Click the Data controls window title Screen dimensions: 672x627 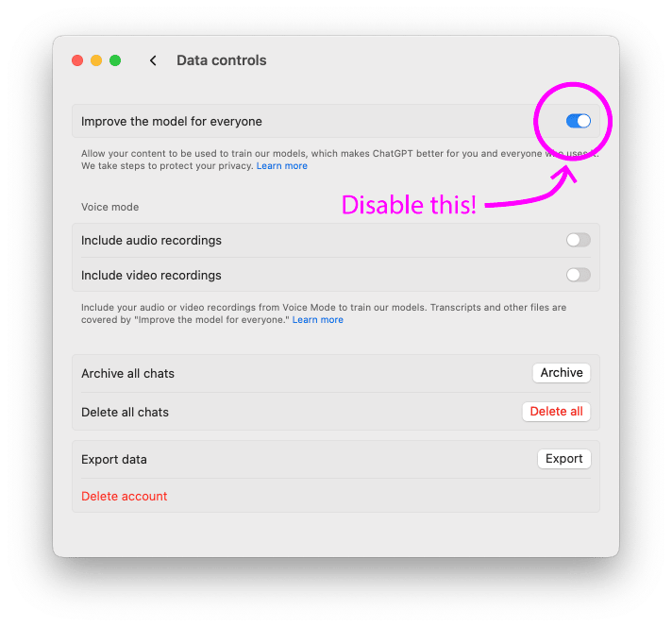pos(222,60)
